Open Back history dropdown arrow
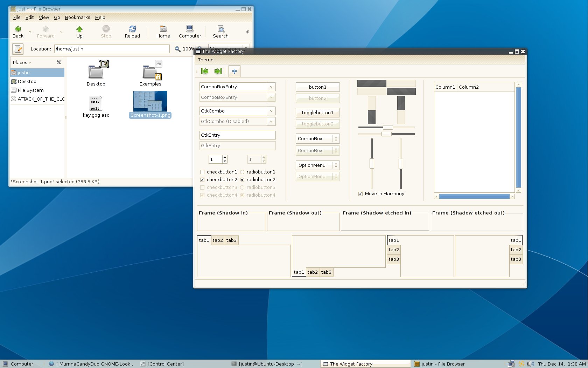 point(30,32)
